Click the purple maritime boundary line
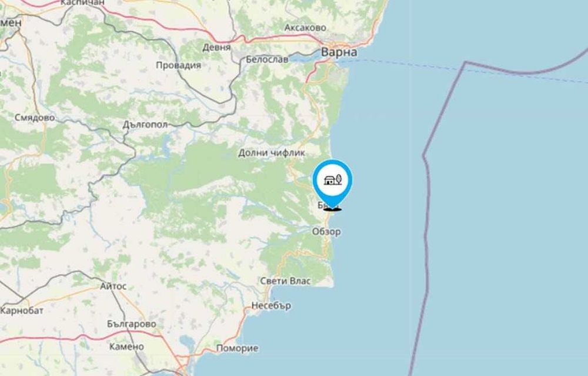 point(425,225)
